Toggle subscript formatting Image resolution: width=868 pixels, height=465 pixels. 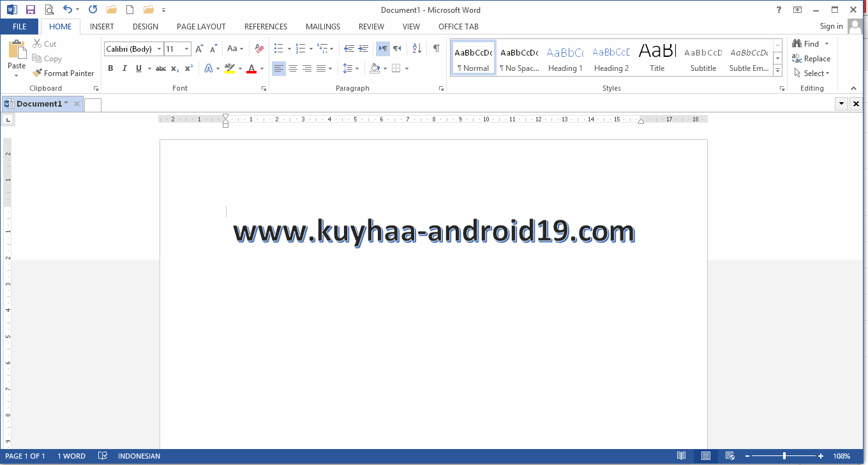coord(175,68)
